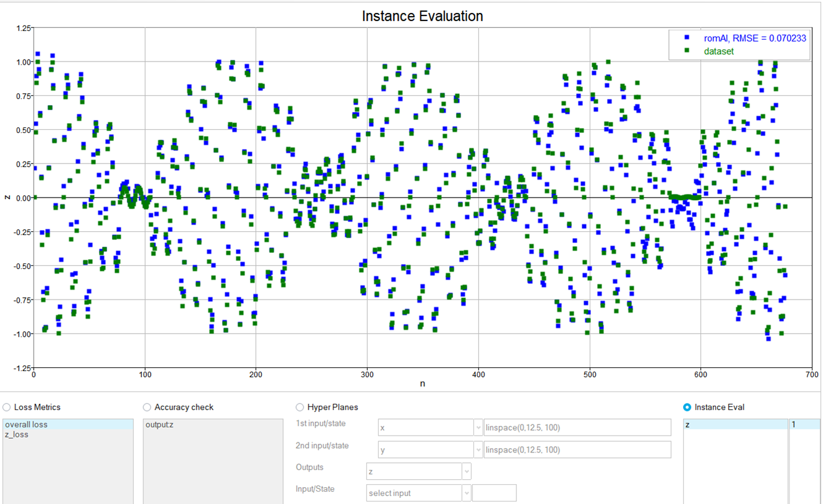
Task: Select the Loss Metrics radio button
Action: (7, 407)
